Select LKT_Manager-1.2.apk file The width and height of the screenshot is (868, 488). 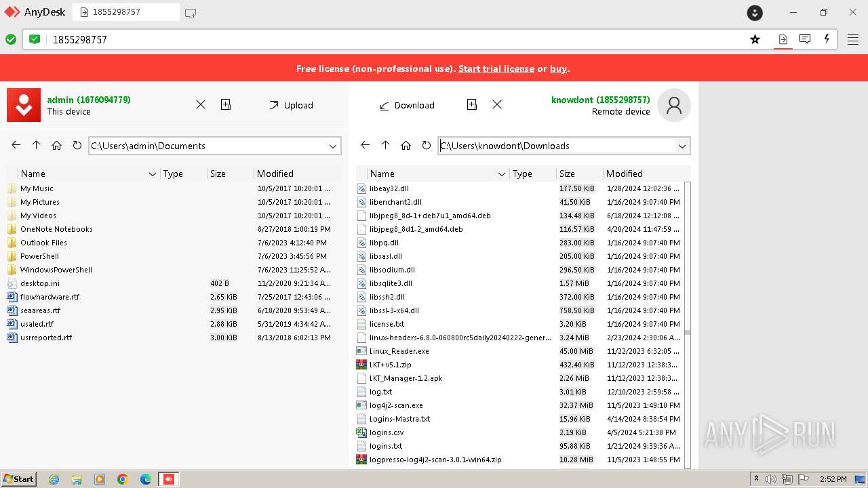pyautogui.click(x=406, y=378)
